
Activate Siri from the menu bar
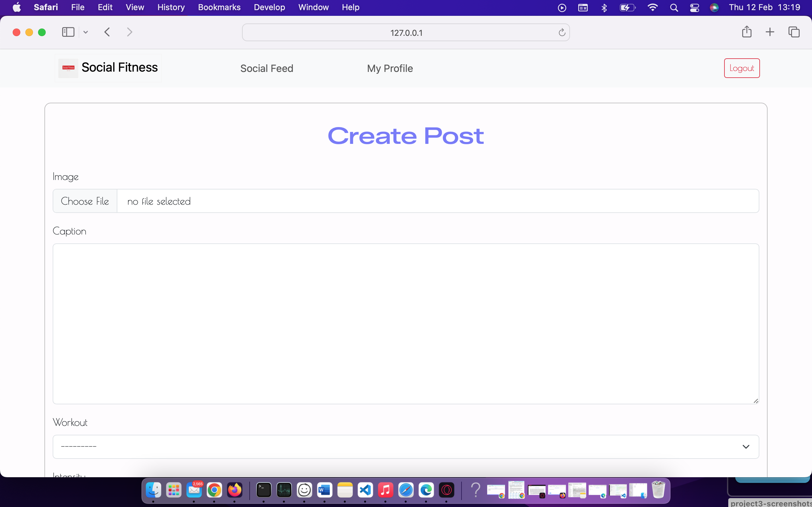(714, 7)
